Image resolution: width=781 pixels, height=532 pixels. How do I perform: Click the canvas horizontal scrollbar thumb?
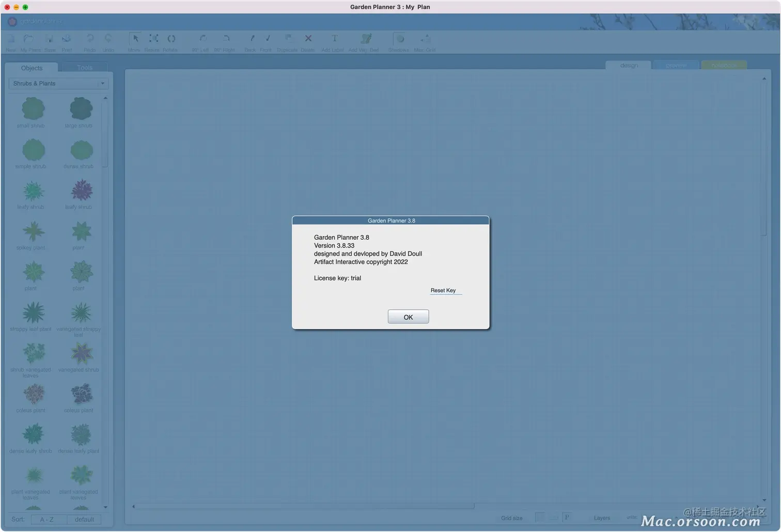[305, 506]
